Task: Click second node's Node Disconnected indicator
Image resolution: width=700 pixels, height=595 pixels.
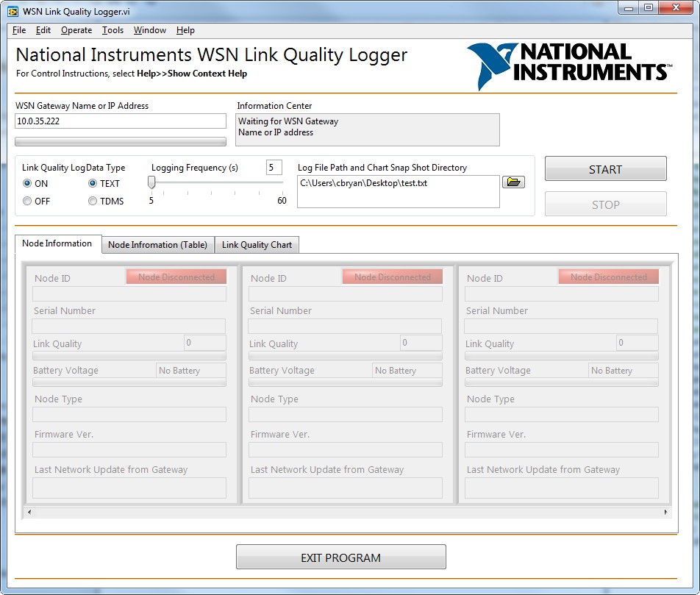Action: [393, 277]
